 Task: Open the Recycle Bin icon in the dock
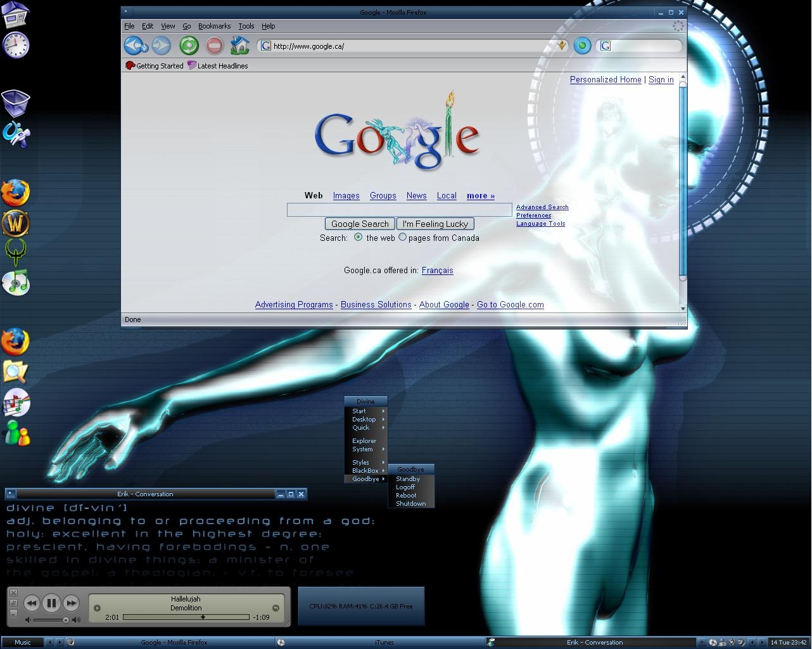coord(16,103)
